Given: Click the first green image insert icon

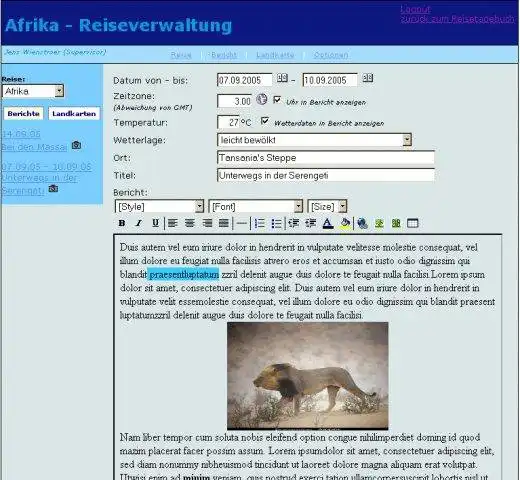Looking at the screenshot, I should [379, 223].
